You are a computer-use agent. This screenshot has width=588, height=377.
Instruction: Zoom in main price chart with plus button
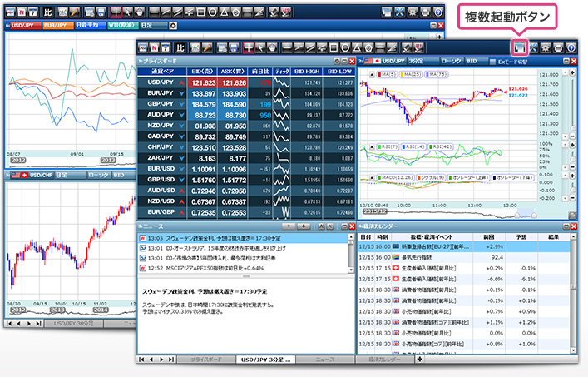tap(572, 72)
